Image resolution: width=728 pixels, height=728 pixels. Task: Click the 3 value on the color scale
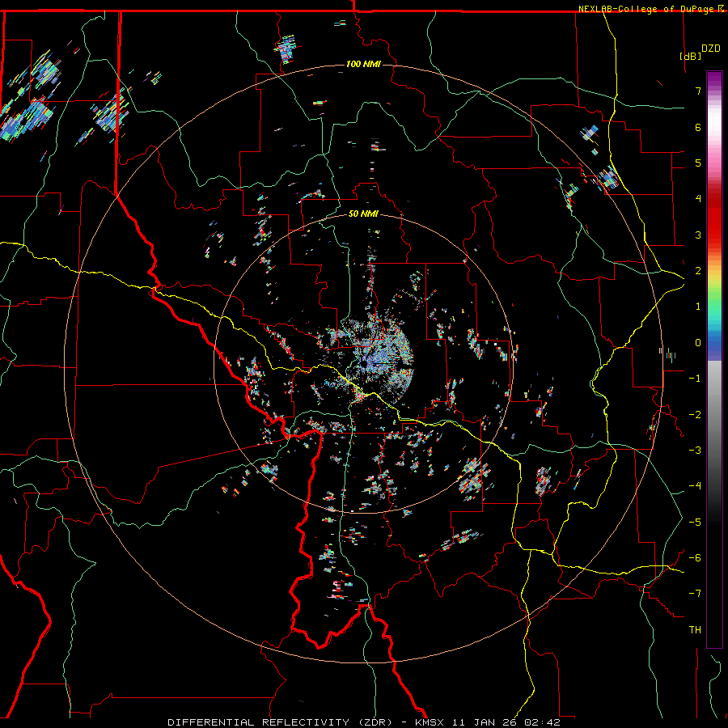pos(698,235)
